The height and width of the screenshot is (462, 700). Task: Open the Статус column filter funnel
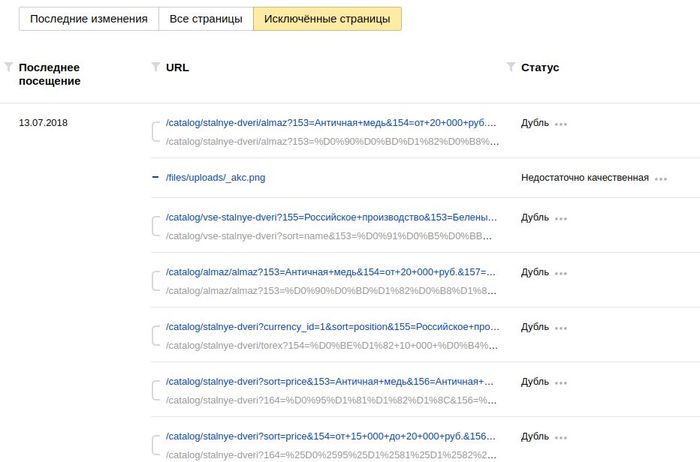pyautogui.click(x=511, y=67)
